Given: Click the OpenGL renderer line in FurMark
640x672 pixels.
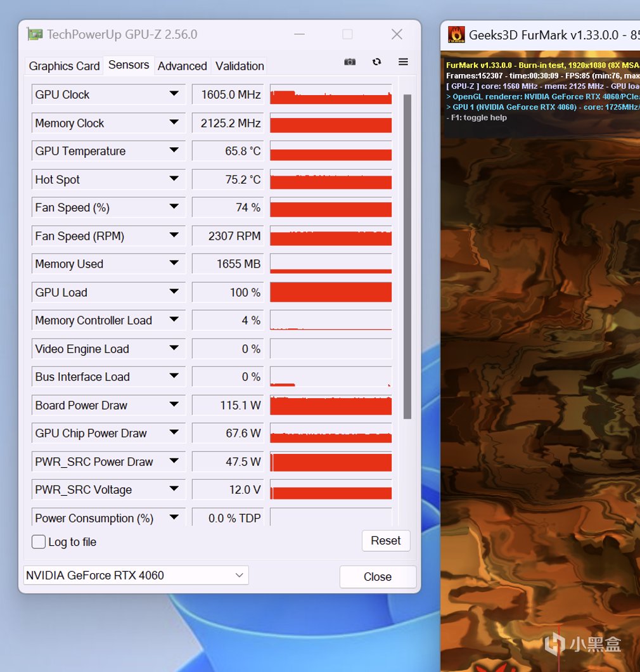Looking at the screenshot, I should click(x=543, y=96).
